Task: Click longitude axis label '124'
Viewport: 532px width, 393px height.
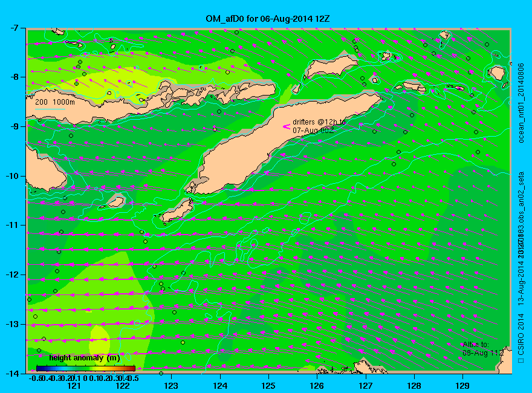Action: click(220, 386)
